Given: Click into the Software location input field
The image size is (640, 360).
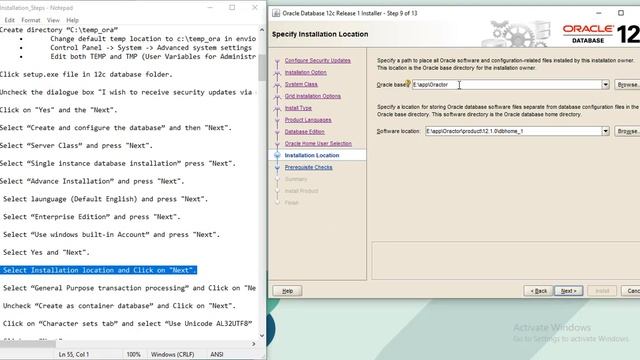Looking at the screenshot, I should click(x=513, y=131).
